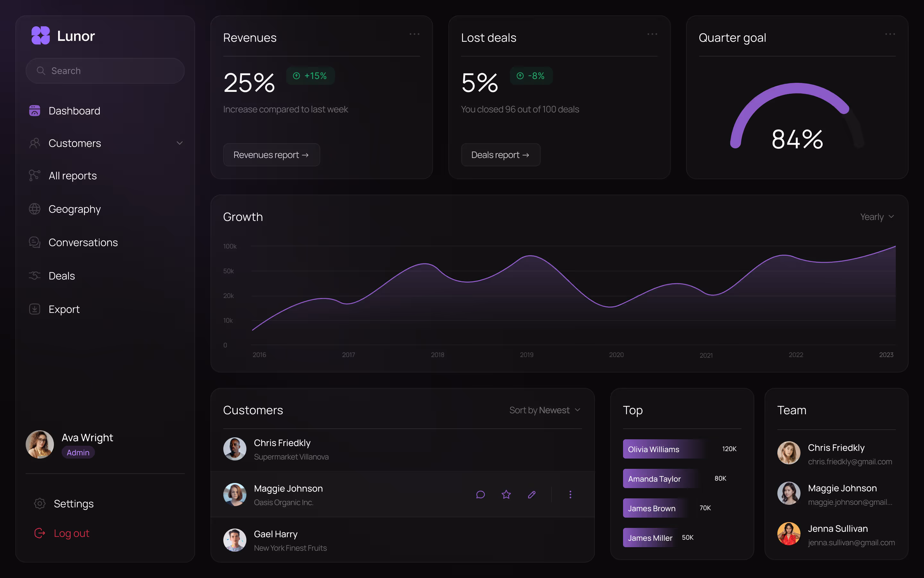Click the Geography globe icon
Screen dimensions: 924x578
35,209
